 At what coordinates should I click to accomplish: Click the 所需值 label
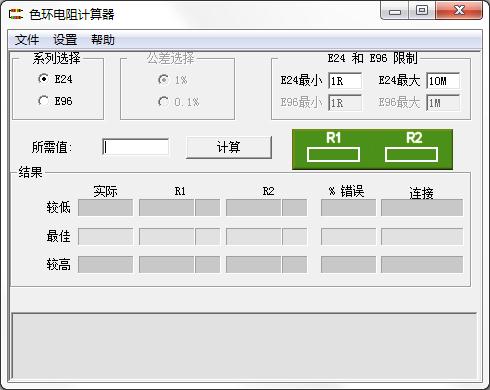52,147
